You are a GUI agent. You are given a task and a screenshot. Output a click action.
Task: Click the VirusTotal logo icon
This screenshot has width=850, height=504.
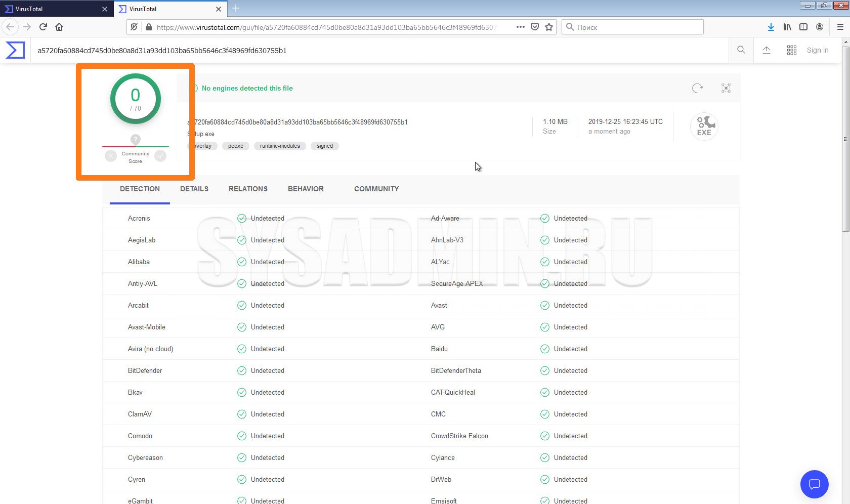[15, 50]
